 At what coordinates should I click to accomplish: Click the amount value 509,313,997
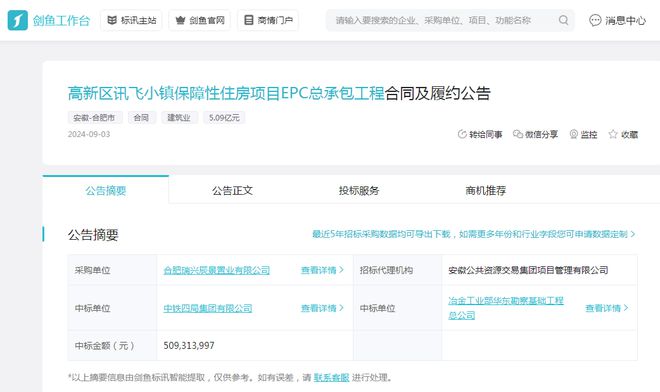[x=189, y=346]
